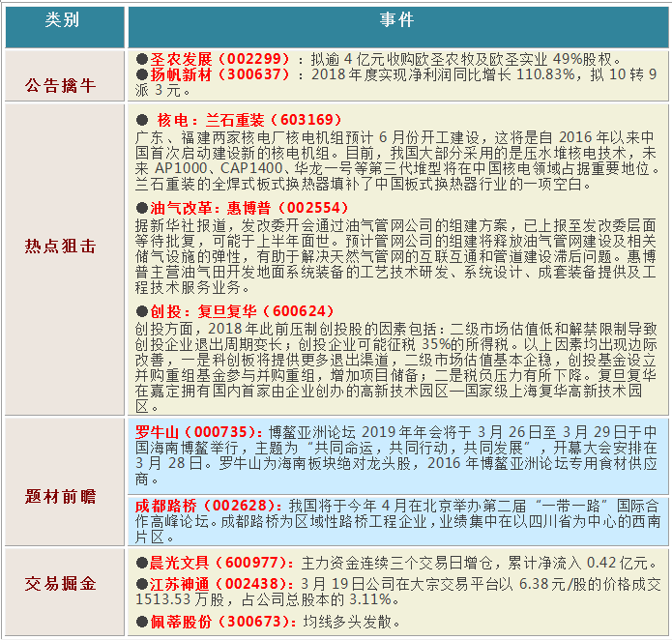
Task: Click the 类别 column header
Action: coord(64,26)
